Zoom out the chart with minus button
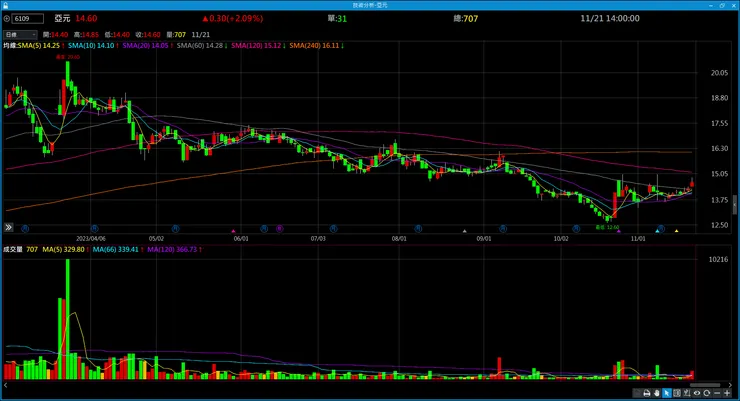 point(717,393)
